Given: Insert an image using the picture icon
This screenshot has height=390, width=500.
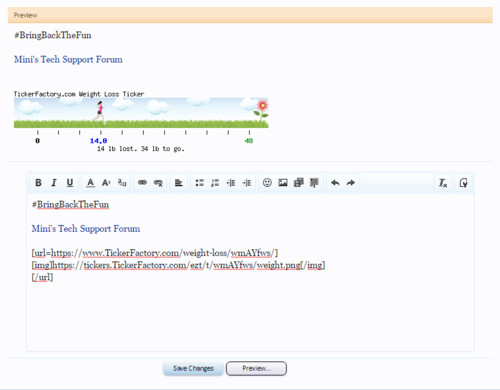Looking at the screenshot, I should tap(283, 183).
